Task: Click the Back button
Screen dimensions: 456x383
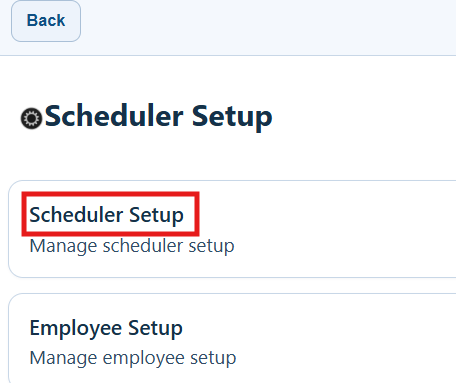Action: (46, 21)
